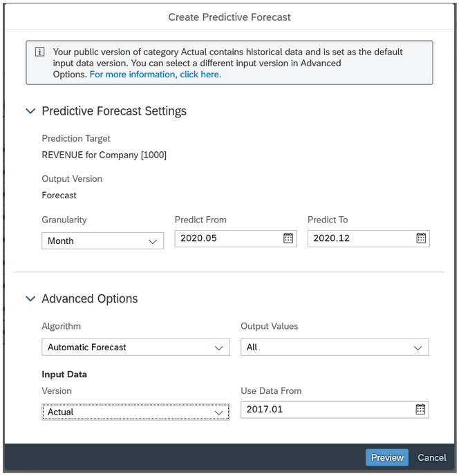This screenshot has height=476, width=461.
Task: Click the 'Output Version' label
Action: pos(72,179)
